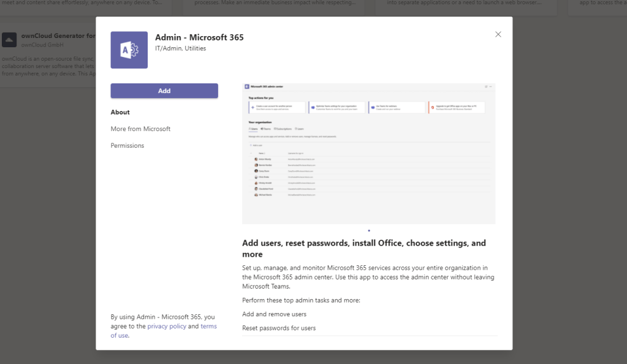Click admin center logo in preview screenshot
627x364 pixels.
click(x=246, y=87)
